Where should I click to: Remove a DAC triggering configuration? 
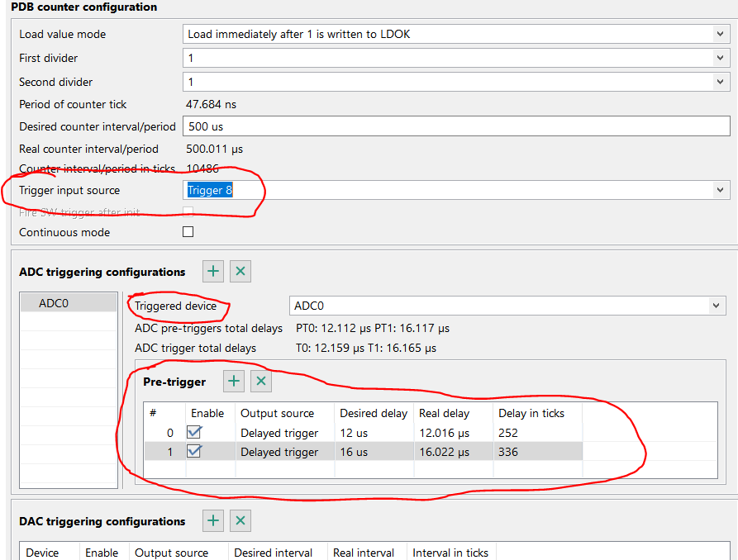tap(240, 520)
